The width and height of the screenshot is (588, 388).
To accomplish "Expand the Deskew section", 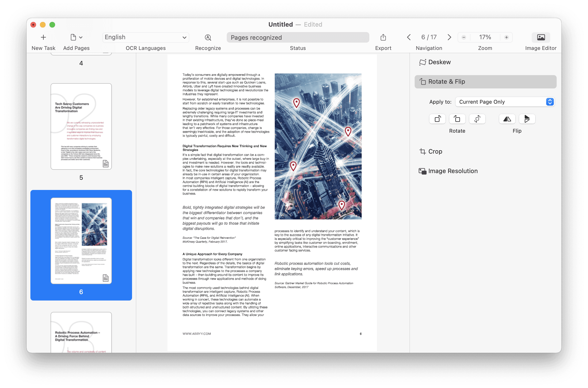I will pyautogui.click(x=439, y=62).
